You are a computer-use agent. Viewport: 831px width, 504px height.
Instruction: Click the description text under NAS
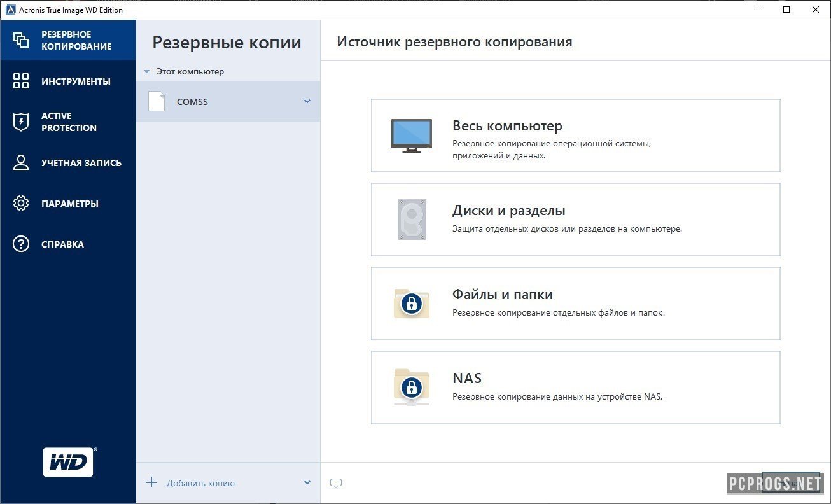[x=557, y=396]
